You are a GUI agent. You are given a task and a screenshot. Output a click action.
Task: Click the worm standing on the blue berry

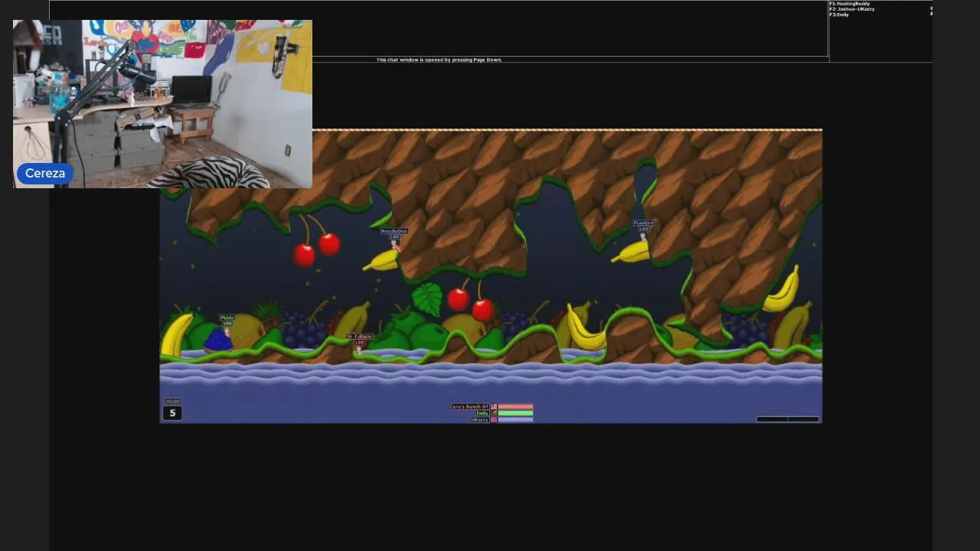(x=227, y=331)
